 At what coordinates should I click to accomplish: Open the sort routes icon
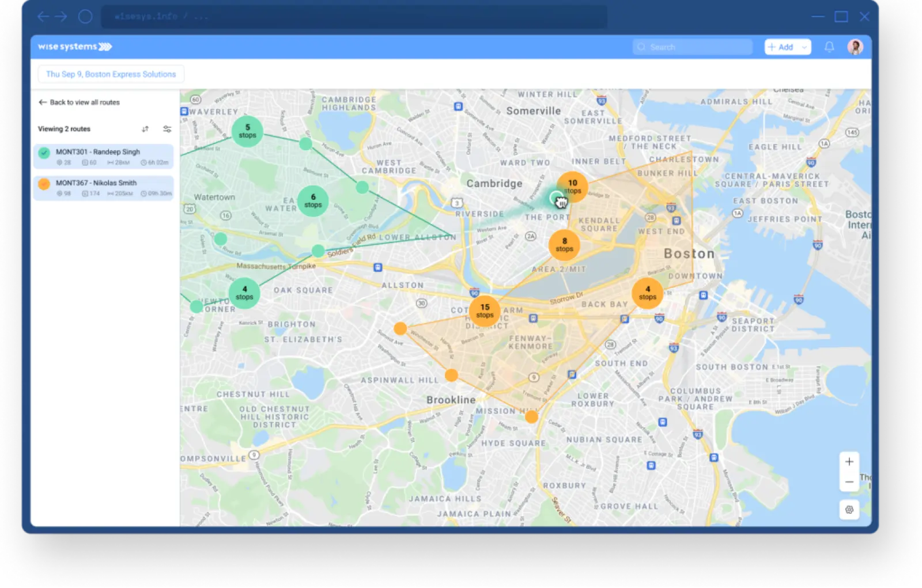[x=145, y=129]
